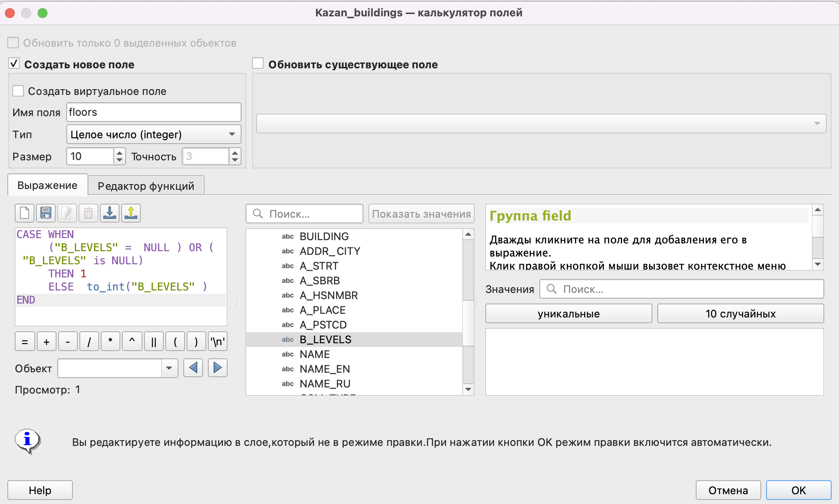The image size is (839, 504).
Task: Select the 'Выражение' tab
Action: [47, 185]
